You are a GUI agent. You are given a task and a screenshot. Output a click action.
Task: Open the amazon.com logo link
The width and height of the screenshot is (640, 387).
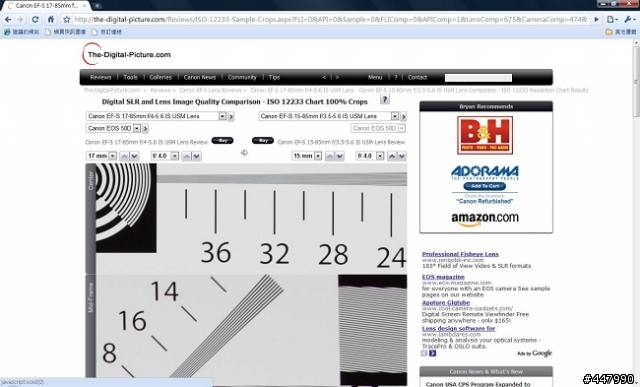click(x=485, y=219)
